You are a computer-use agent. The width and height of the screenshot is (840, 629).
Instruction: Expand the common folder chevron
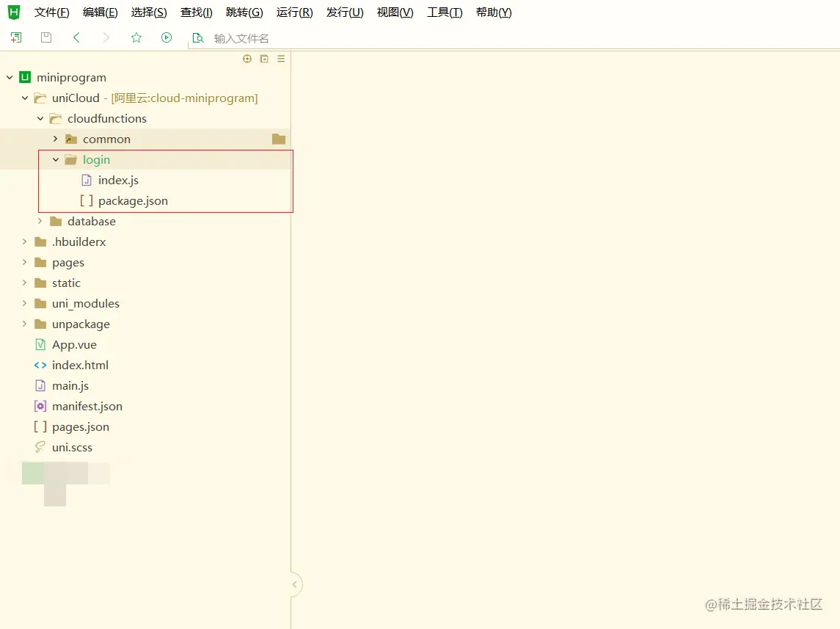(55, 139)
